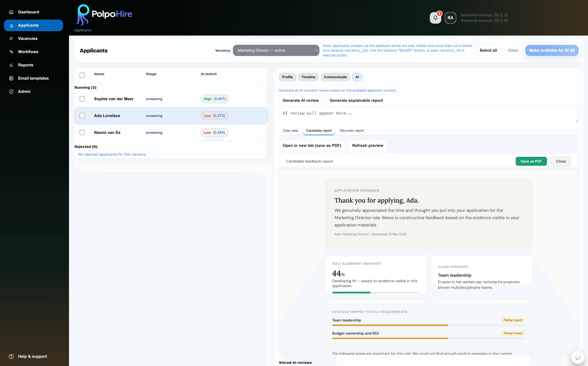Click the Help & support question icon
This screenshot has height=366, width=588.
(11, 356)
